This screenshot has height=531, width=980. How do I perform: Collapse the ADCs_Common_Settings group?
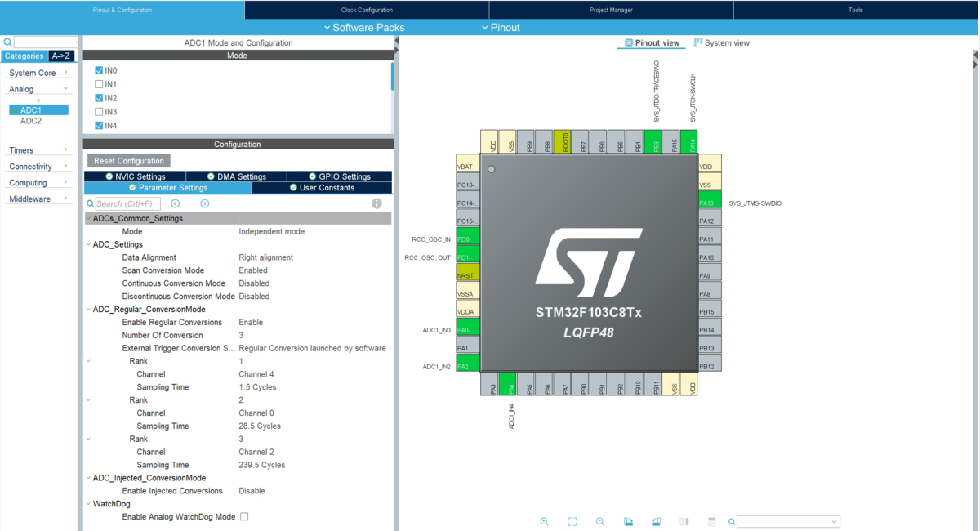tap(88, 219)
